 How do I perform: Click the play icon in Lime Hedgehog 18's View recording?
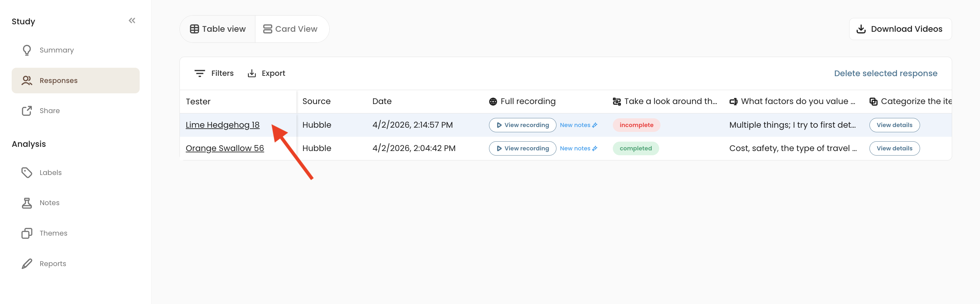[x=499, y=125]
